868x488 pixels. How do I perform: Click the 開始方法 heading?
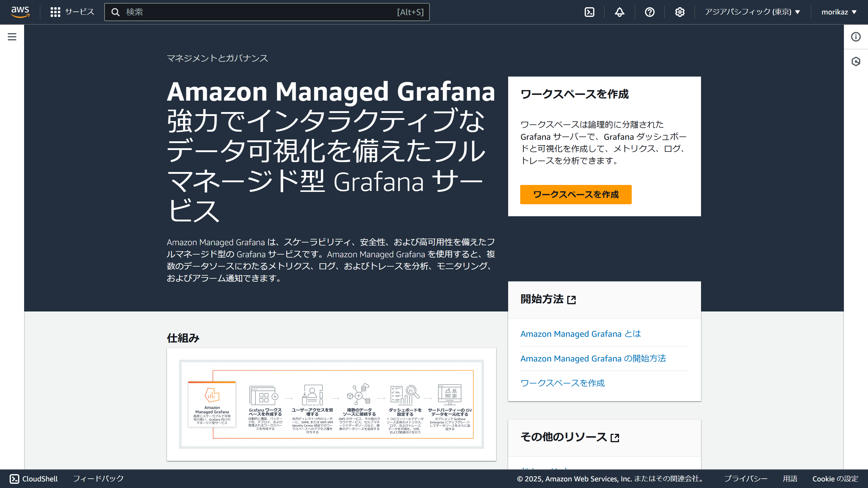tap(542, 299)
